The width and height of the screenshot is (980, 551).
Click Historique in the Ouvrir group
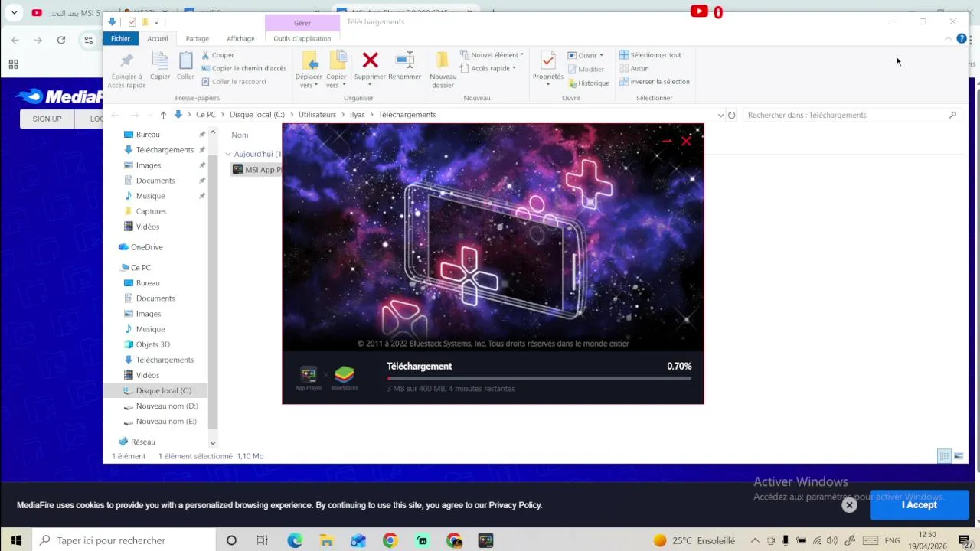(589, 83)
